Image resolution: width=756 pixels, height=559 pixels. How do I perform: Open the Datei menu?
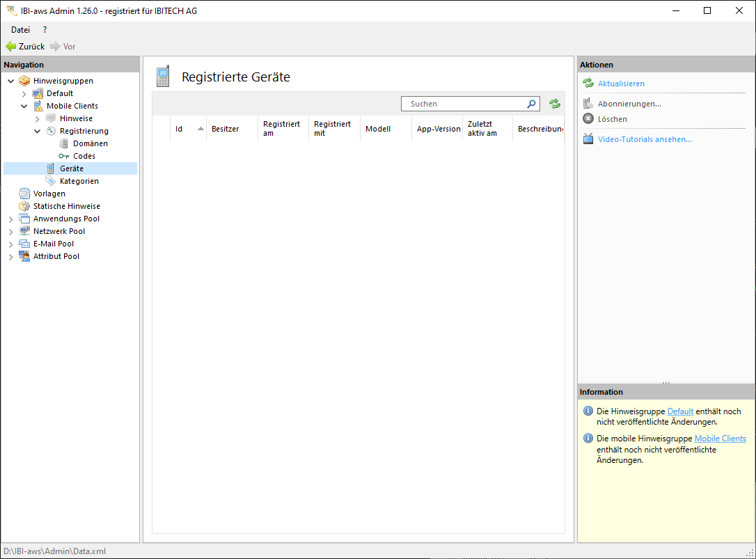(x=20, y=30)
